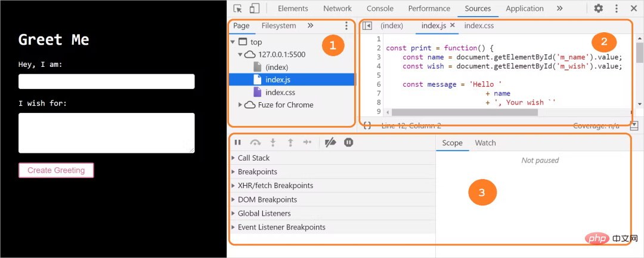The image size is (644, 258).
Task: Toggle the device toolbar icon
Action: point(255,8)
